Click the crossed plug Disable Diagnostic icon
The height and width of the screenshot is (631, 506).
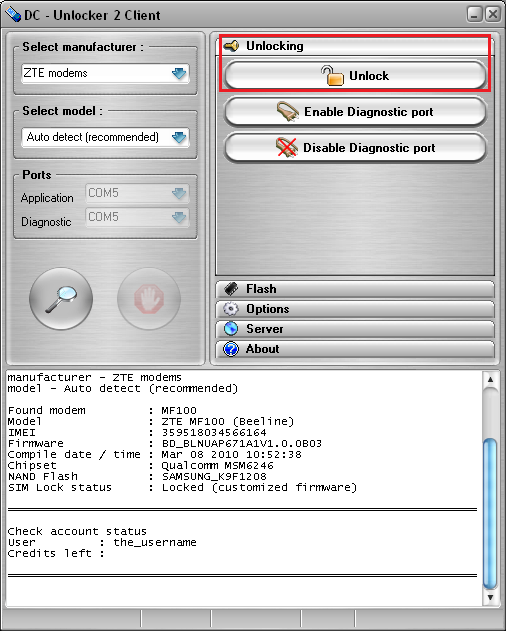(x=287, y=148)
